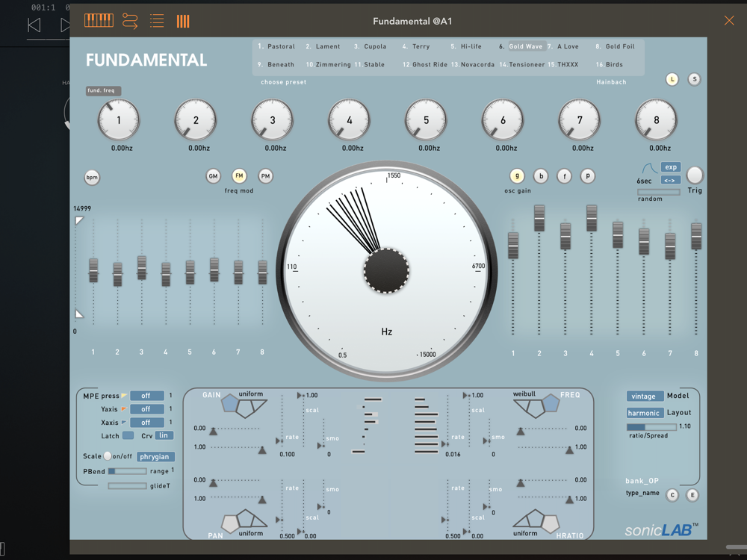Click the round C button by type_name
The height and width of the screenshot is (560, 747).
(672, 495)
